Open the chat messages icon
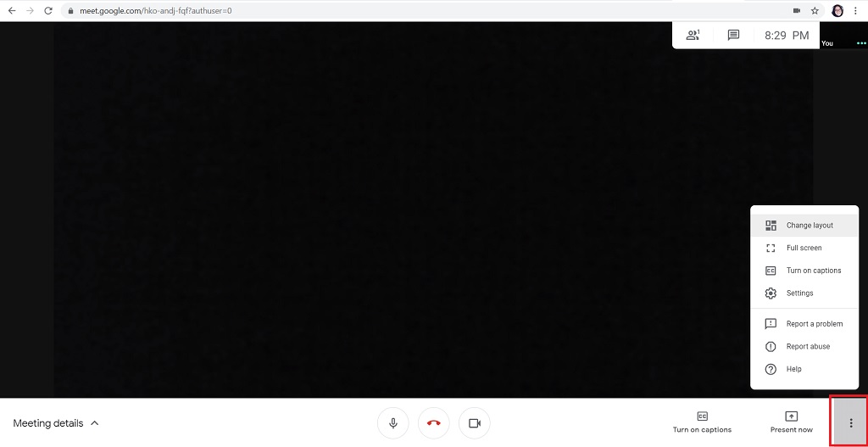The width and height of the screenshot is (868, 447). coord(733,36)
